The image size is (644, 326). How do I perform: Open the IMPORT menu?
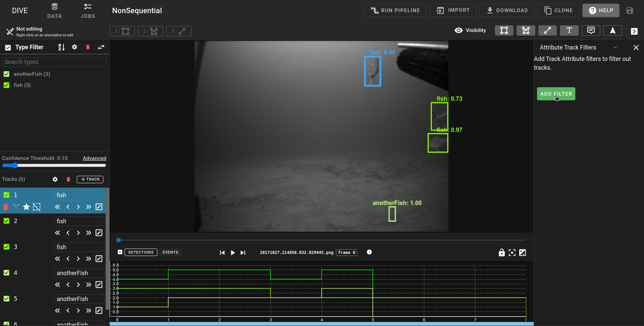coord(453,10)
